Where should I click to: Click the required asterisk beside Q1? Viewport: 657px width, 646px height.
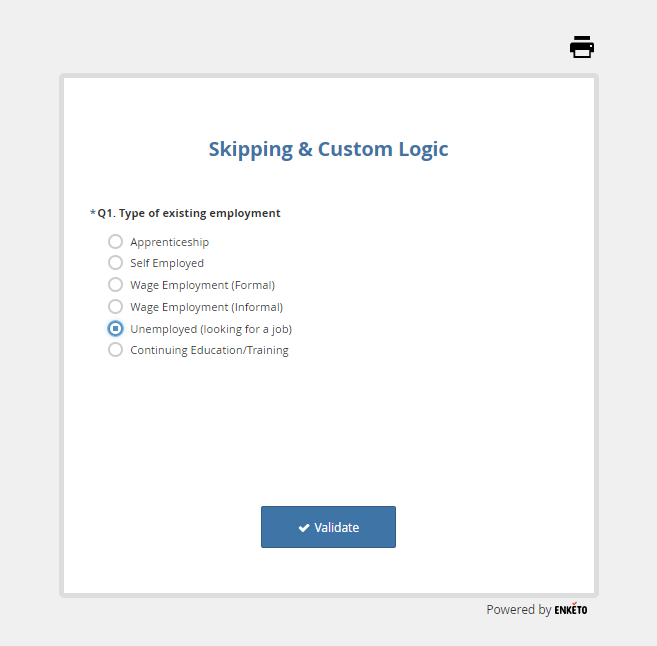point(93,213)
